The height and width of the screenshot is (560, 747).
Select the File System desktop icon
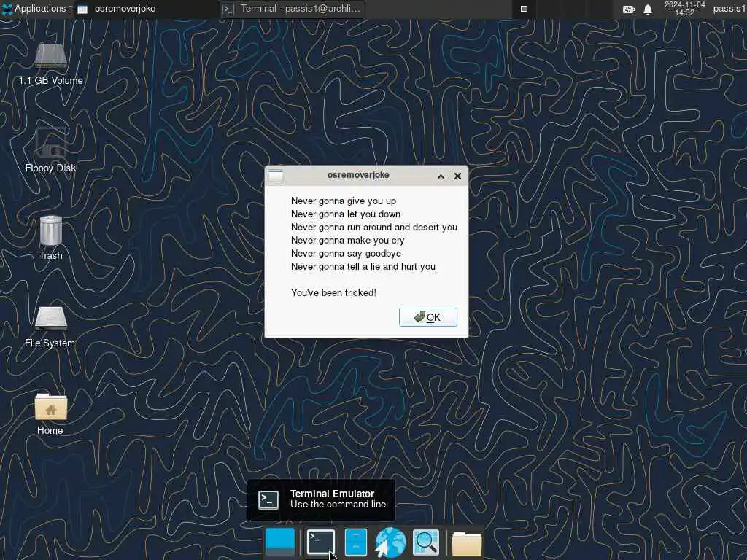click(x=50, y=327)
